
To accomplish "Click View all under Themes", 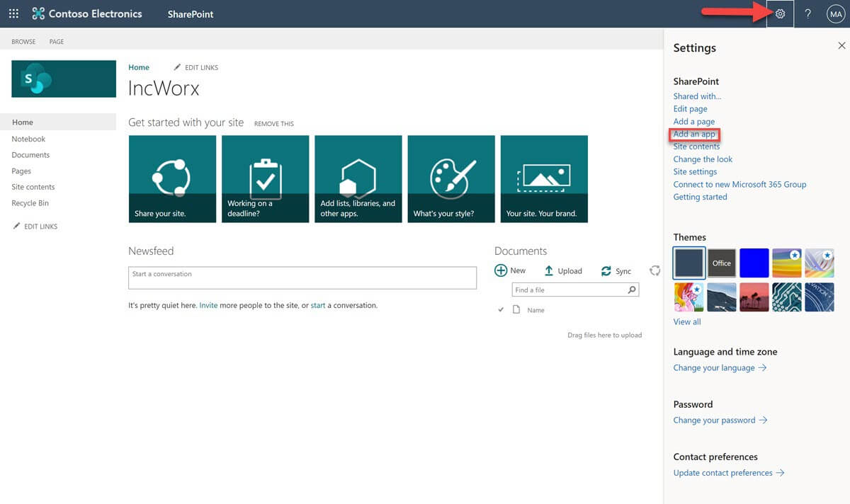I will (687, 322).
